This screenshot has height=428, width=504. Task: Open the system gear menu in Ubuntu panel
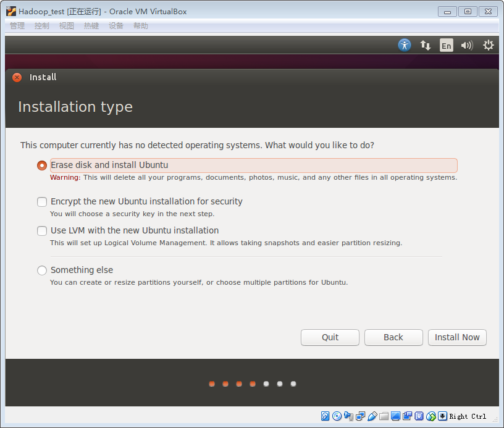point(488,45)
